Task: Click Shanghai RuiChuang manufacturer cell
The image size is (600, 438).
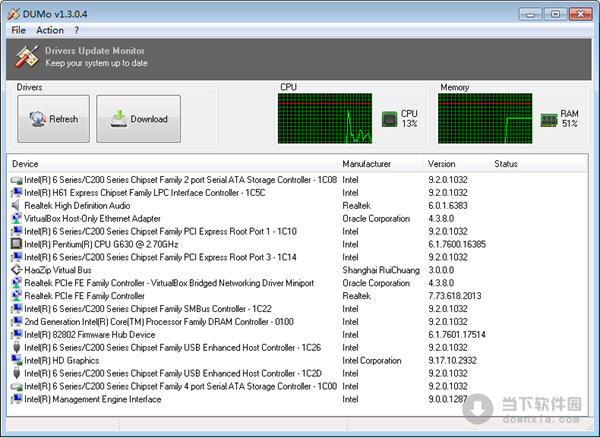Action: tap(381, 270)
